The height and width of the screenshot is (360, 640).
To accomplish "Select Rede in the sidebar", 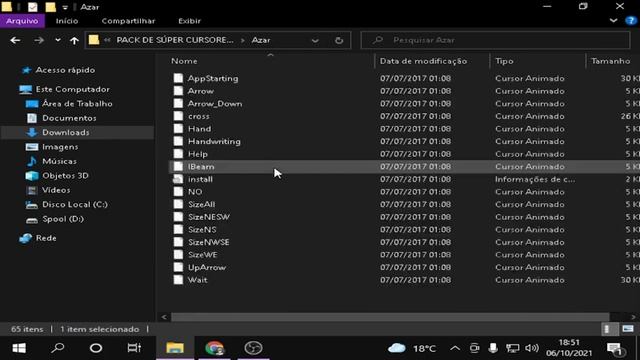I will (x=46, y=238).
